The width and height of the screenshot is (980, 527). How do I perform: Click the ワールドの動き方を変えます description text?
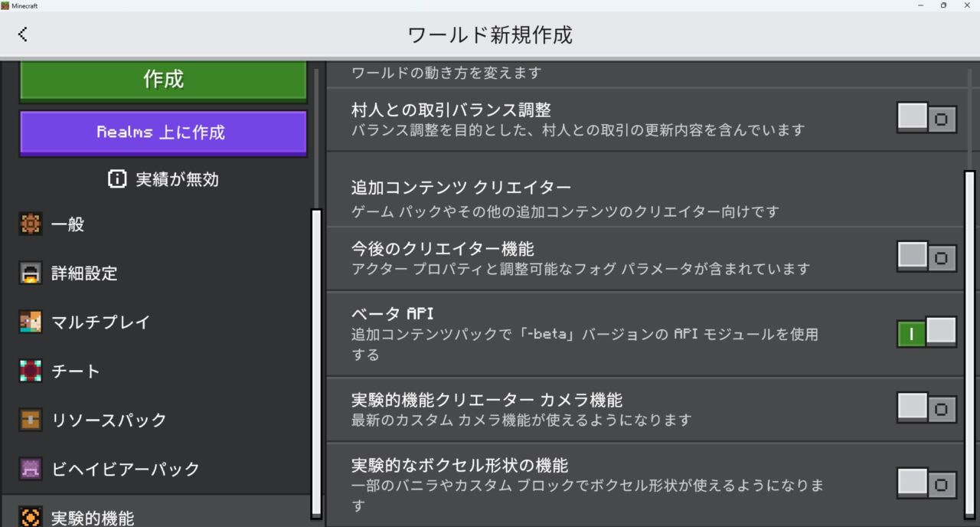446,73
